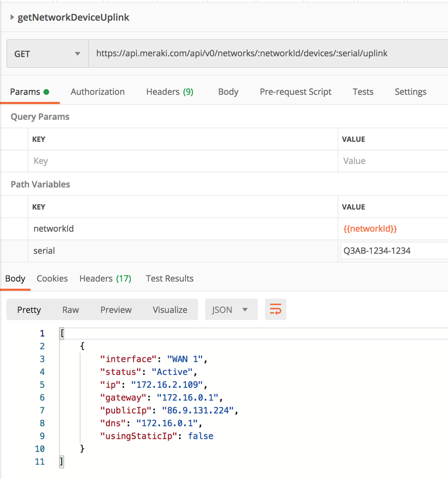Switch response view to Preview

pos(116,310)
